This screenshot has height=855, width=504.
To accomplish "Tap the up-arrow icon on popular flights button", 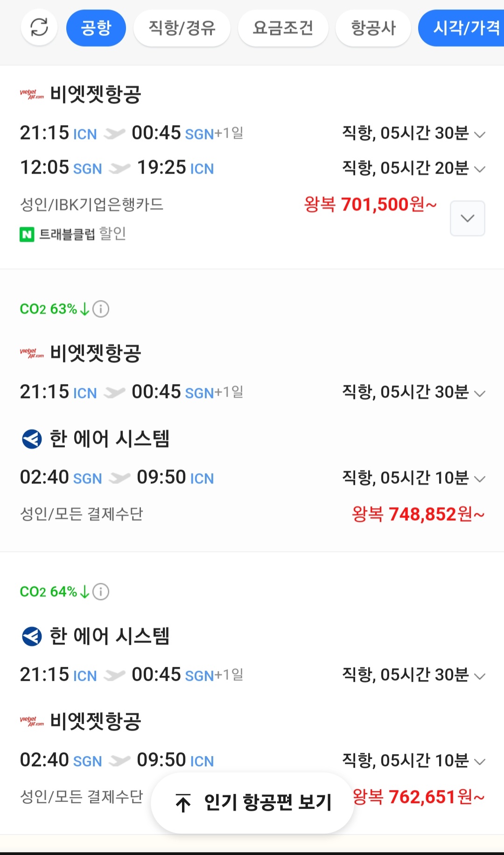I will [183, 803].
